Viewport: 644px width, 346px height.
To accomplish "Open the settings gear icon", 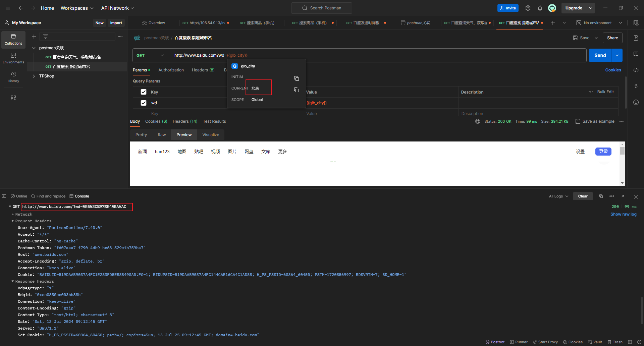I will point(528,8).
